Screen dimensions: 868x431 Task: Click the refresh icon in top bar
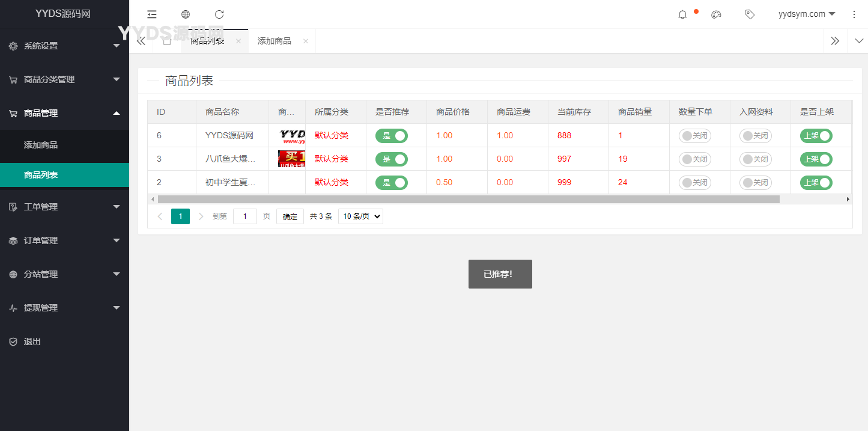pos(219,14)
